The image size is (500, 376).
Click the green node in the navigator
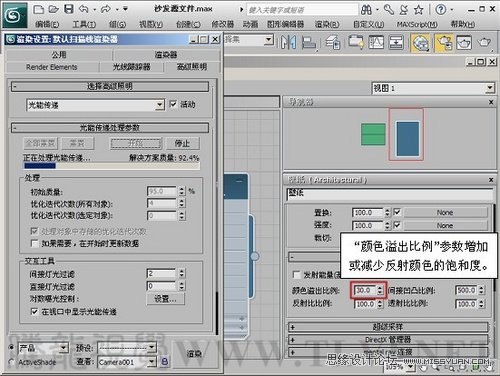pos(373,134)
